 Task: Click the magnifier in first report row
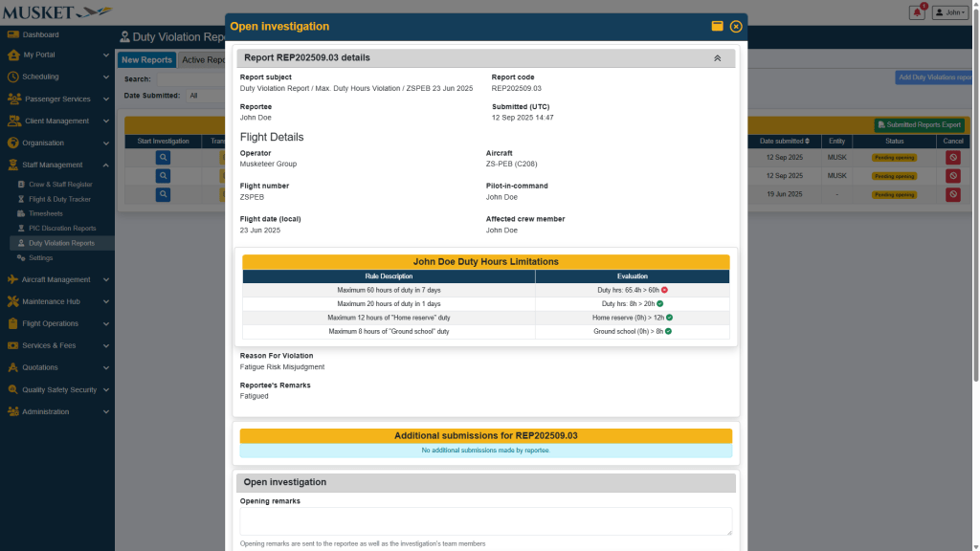[x=164, y=157]
